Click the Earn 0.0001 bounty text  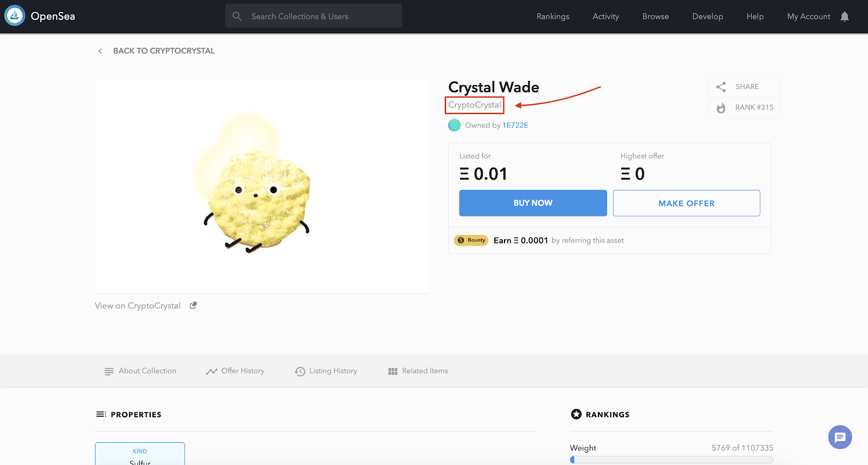(521, 240)
